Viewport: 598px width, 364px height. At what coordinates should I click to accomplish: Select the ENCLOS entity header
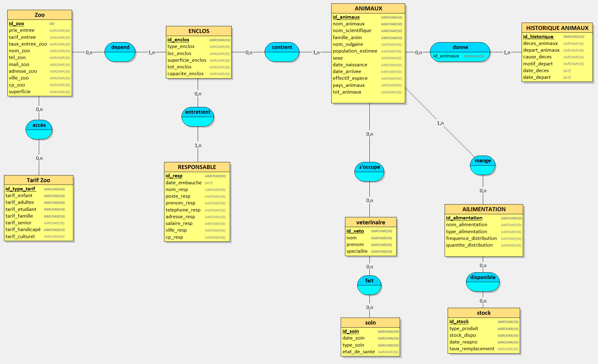[x=199, y=31]
